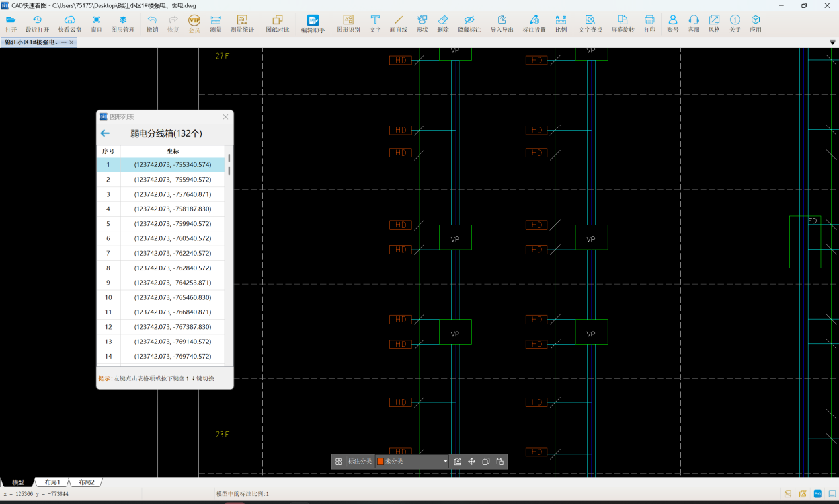The width and height of the screenshot is (839, 504).
Task: Open the 最近打开 recent files list
Action: 37,24
